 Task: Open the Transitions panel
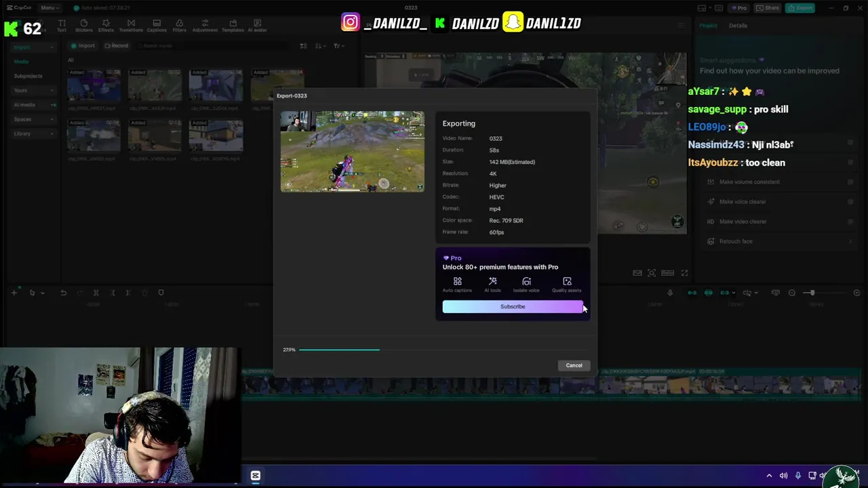click(x=131, y=26)
